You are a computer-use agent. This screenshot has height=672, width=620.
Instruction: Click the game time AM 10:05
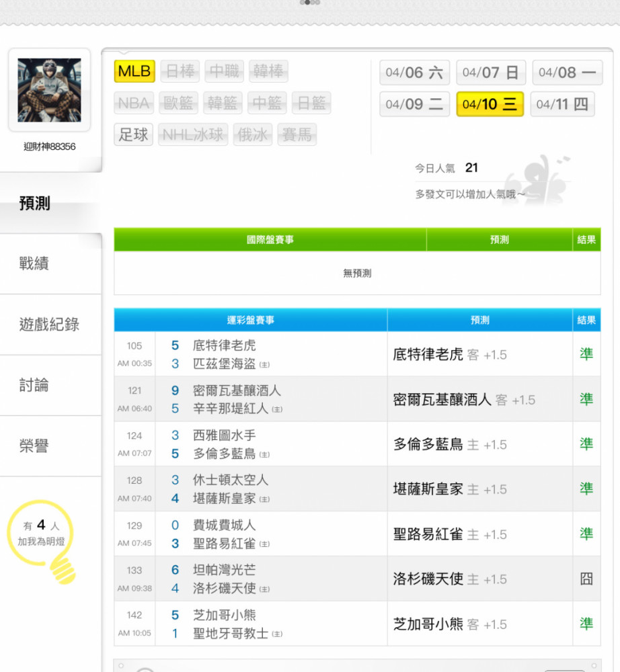[134, 633]
